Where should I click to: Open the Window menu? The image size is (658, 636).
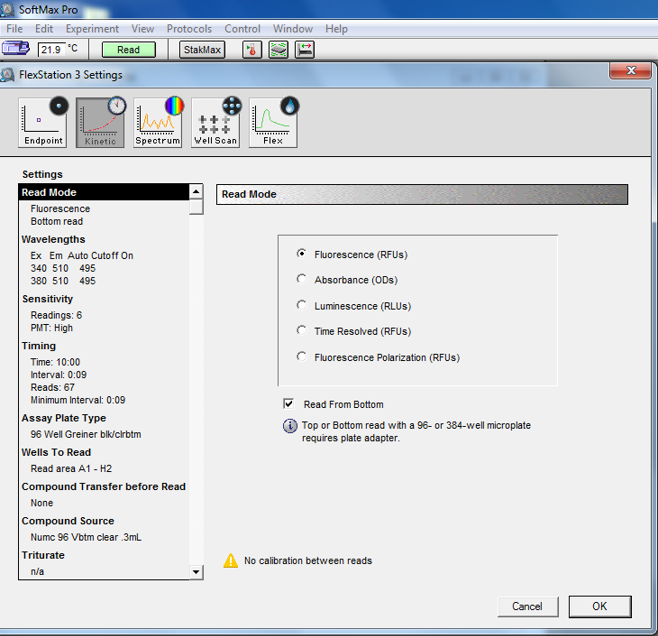click(293, 29)
